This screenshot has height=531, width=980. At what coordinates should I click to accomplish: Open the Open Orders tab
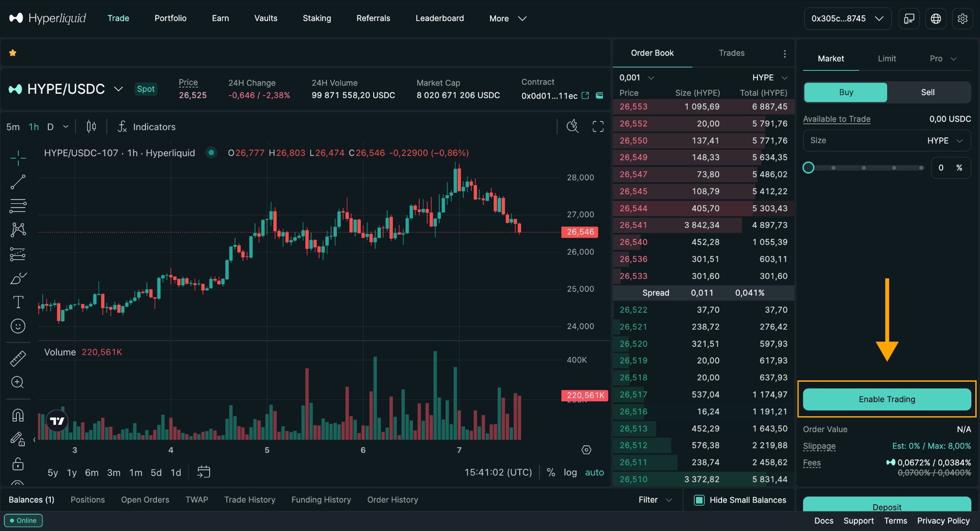pos(145,500)
